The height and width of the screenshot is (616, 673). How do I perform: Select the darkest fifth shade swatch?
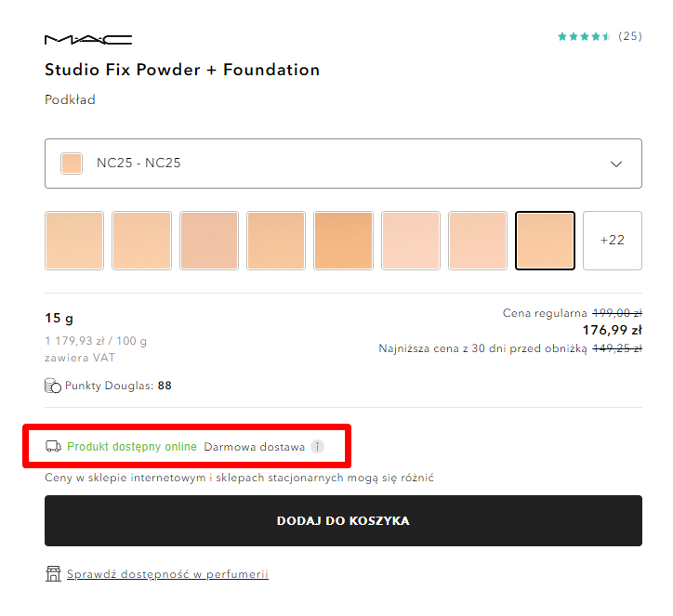(343, 241)
